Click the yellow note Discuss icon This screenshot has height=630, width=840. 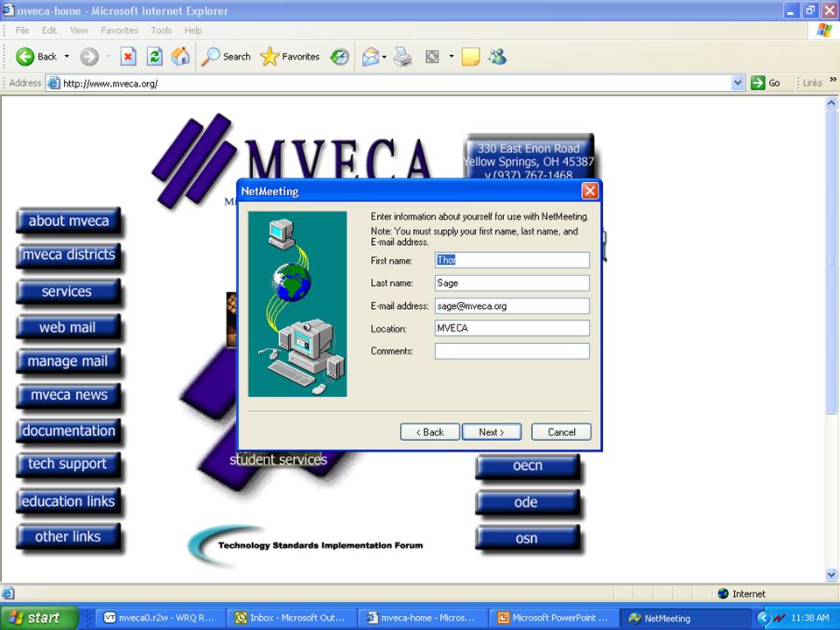471,56
